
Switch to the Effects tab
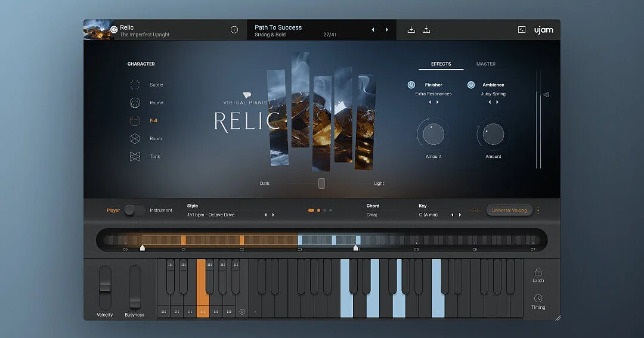coord(441,64)
